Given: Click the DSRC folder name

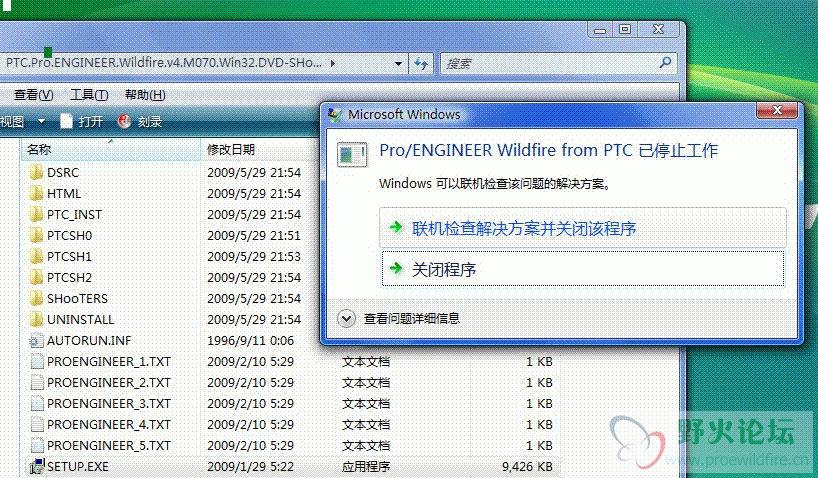Looking at the screenshot, I should pyautogui.click(x=63, y=173).
